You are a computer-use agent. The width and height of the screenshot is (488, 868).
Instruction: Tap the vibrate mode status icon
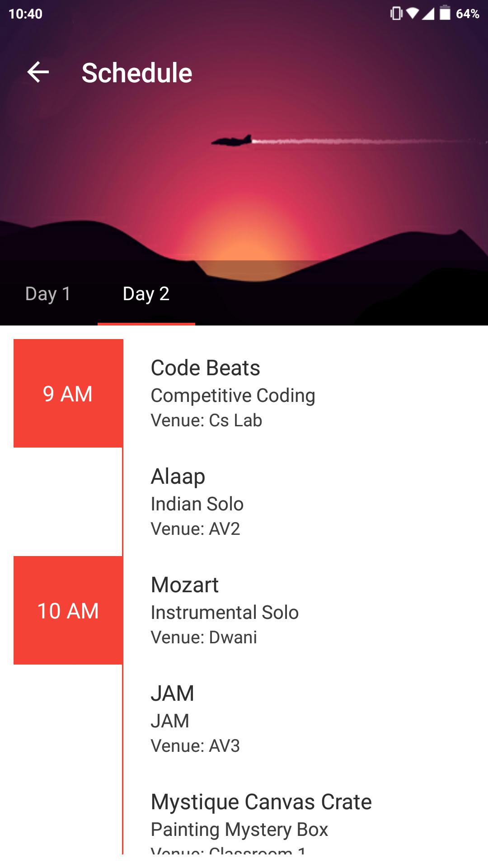tap(396, 14)
